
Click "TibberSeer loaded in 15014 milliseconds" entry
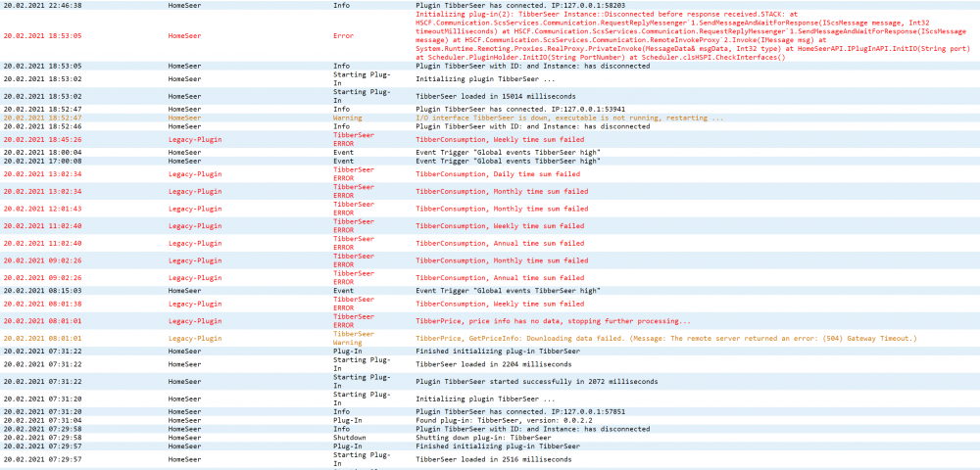coord(491,96)
